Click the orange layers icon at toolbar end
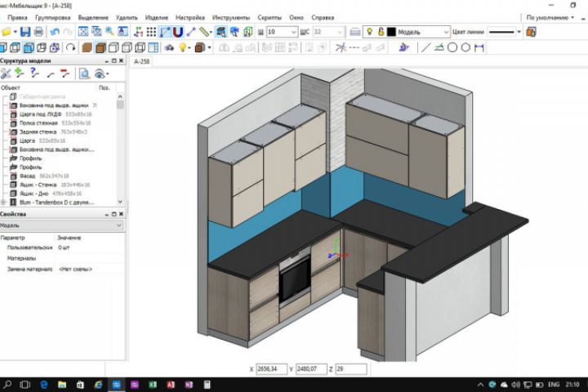The height and width of the screenshot is (392, 588). (x=532, y=32)
